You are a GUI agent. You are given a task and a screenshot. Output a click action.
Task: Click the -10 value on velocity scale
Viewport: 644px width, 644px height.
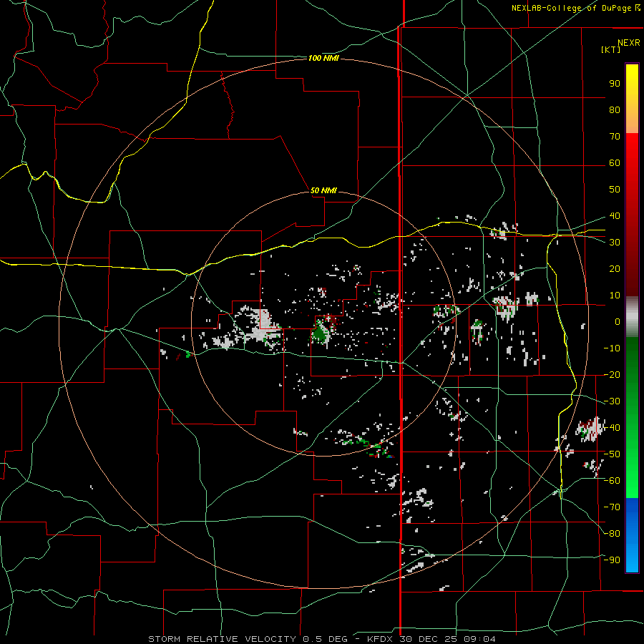(612, 348)
